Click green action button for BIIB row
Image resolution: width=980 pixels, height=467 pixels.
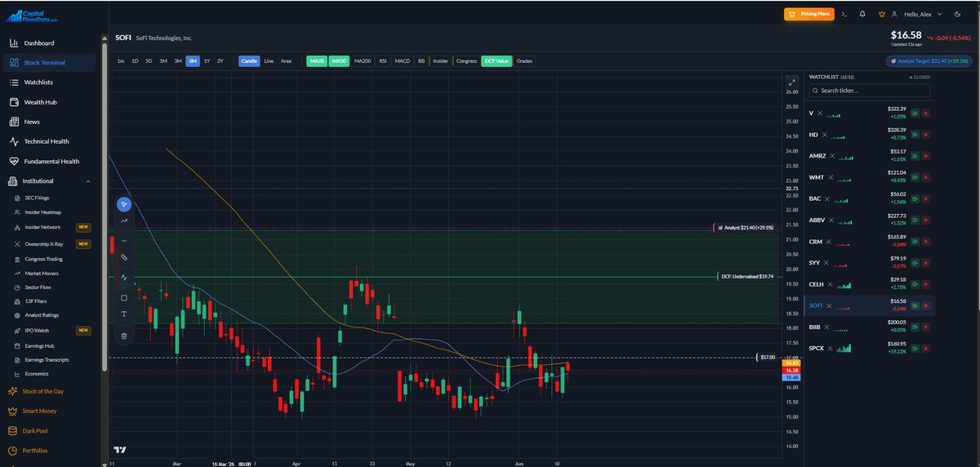point(915,327)
